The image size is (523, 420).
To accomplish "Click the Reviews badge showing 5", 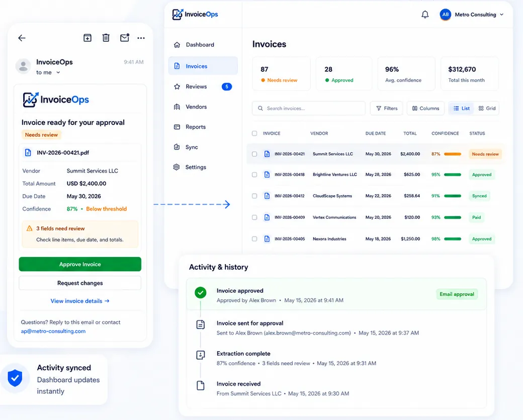I will (227, 87).
